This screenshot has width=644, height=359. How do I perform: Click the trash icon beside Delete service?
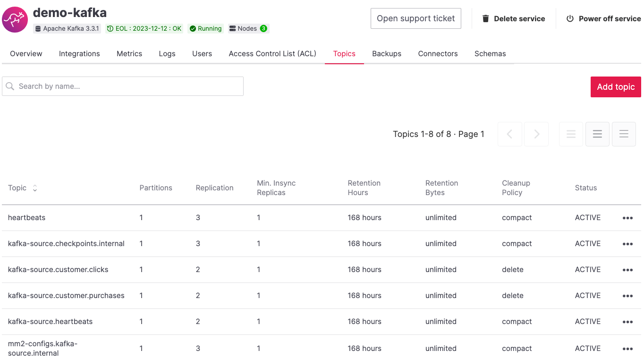pyautogui.click(x=486, y=18)
